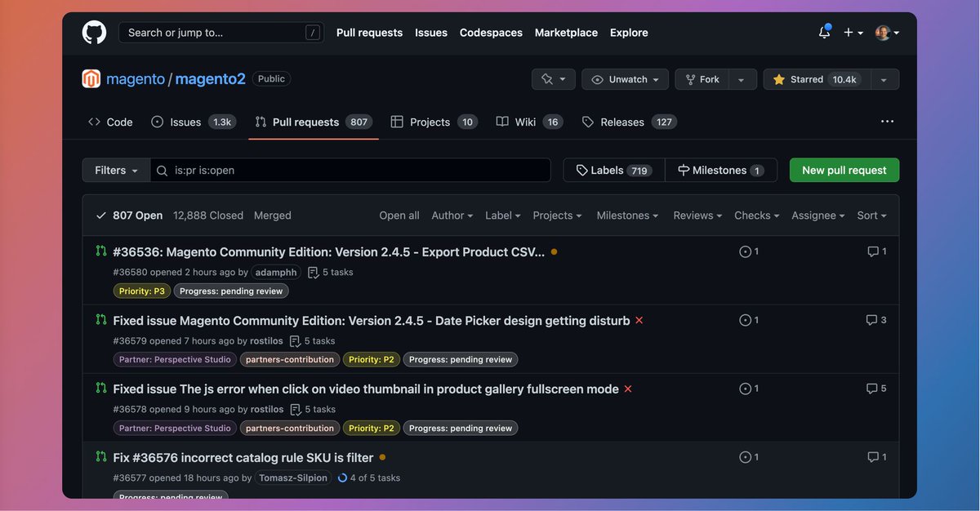Click the Unwatch button
Viewport: 980px width, 511px height.
point(625,79)
